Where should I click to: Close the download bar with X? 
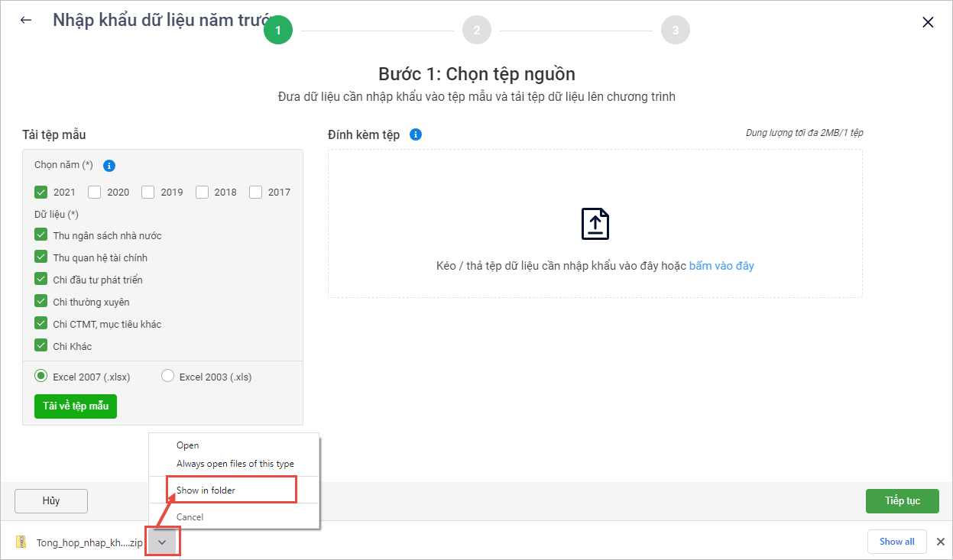(x=941, y=542)
